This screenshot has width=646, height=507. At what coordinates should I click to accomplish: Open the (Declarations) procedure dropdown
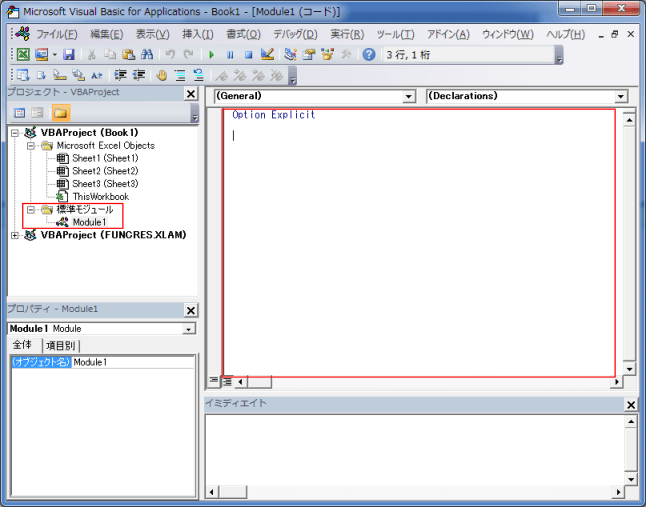click(x=621, y=97)
